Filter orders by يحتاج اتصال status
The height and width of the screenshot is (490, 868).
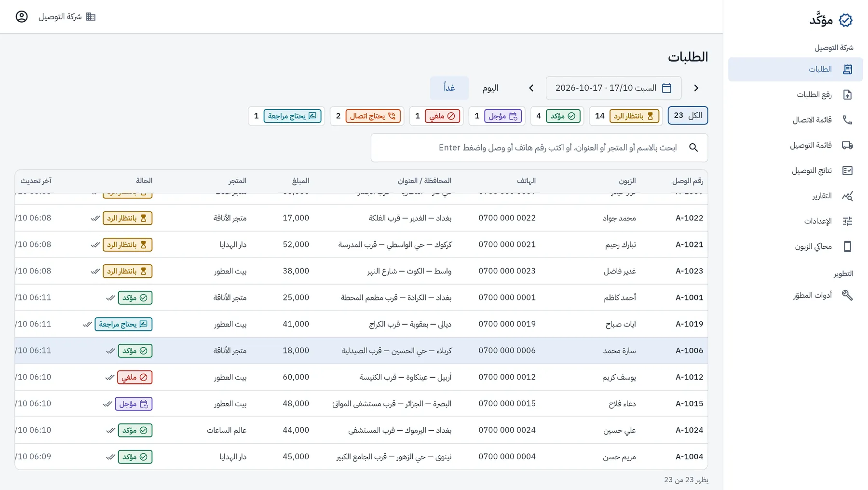(367, 116)
